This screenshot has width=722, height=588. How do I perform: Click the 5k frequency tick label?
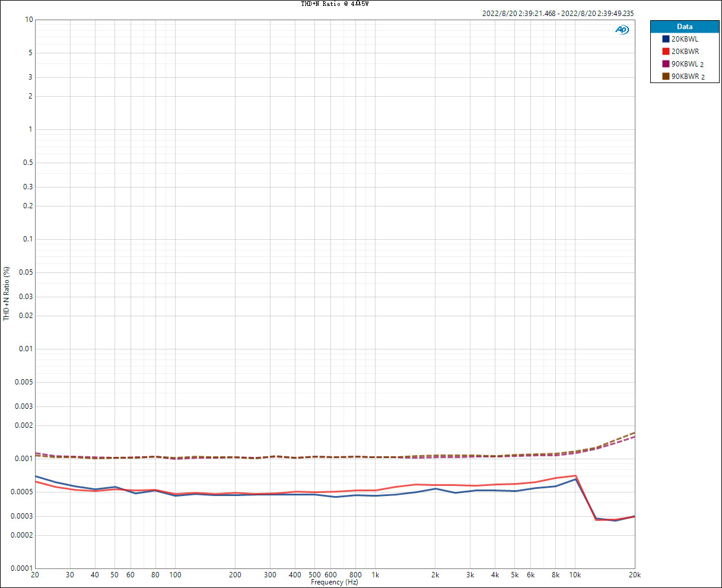[x=514, y=575]
